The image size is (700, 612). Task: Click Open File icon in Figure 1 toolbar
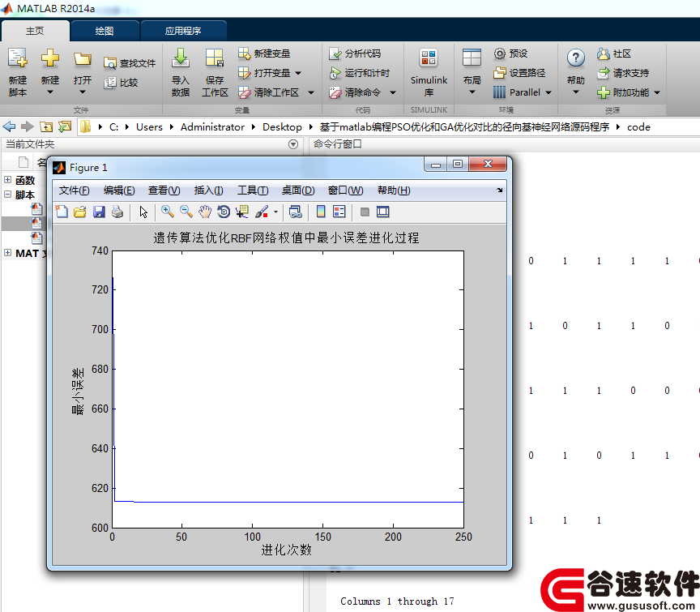coord(80,212)
